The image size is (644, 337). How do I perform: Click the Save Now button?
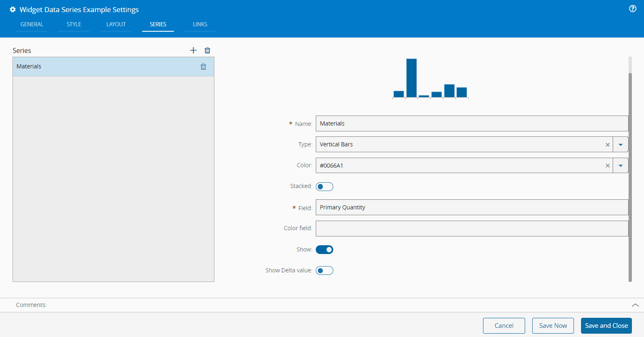tap(553, 326)
